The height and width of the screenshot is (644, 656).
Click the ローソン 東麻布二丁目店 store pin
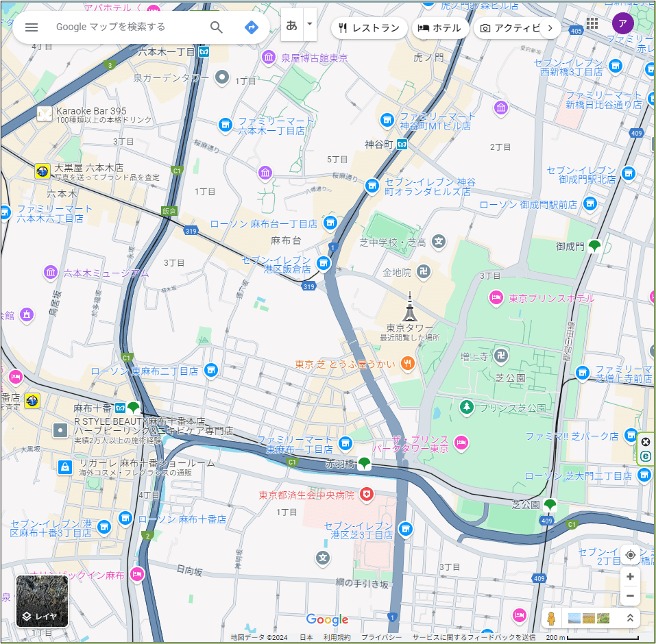[211, 370]
